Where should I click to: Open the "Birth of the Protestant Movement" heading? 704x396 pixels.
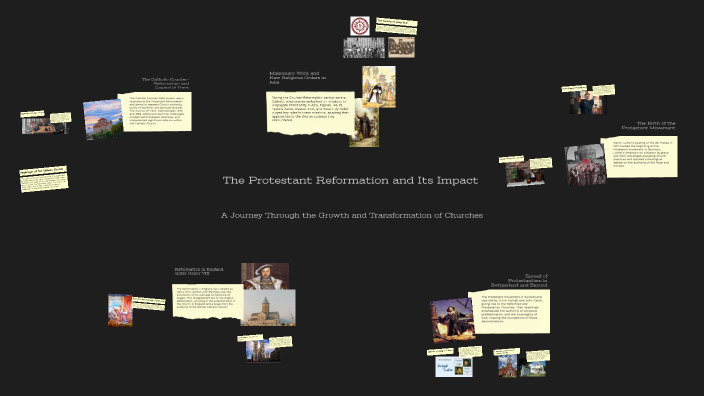(x=648, y=126)
